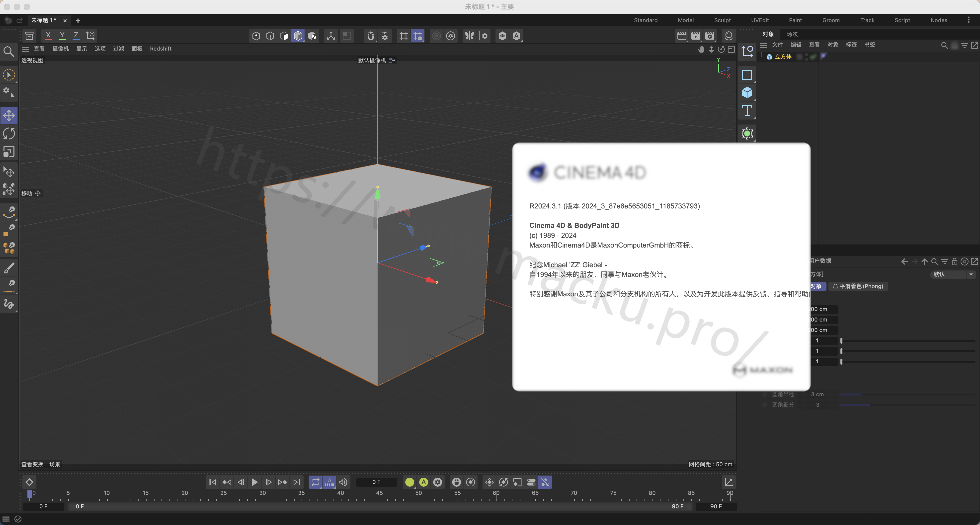Add a new project tab with plus

tap(78, 20)
